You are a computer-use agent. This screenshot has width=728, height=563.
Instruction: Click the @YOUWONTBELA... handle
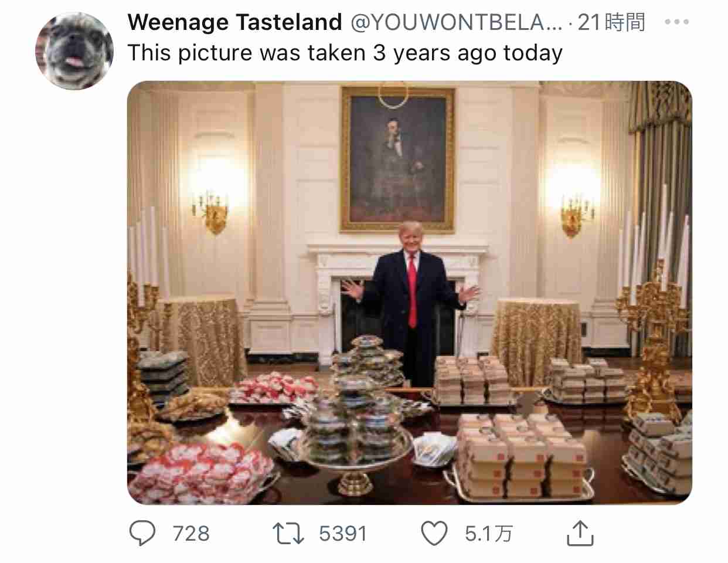[456, 22]
